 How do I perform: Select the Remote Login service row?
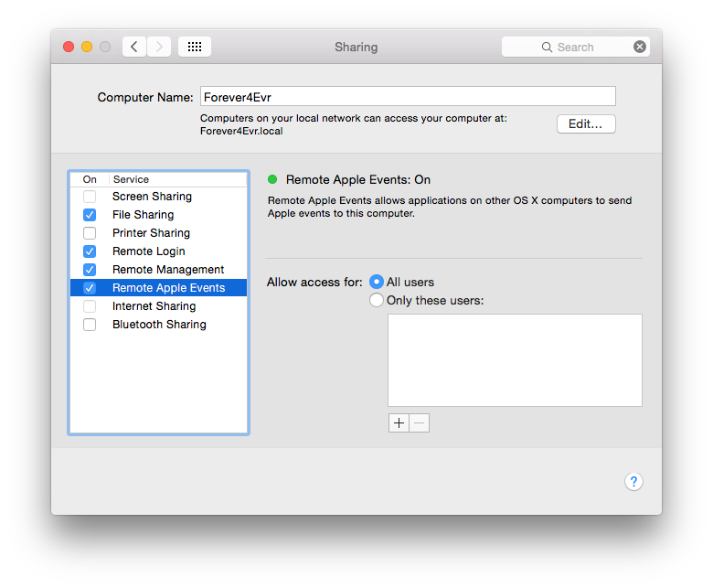click(159, 251)
